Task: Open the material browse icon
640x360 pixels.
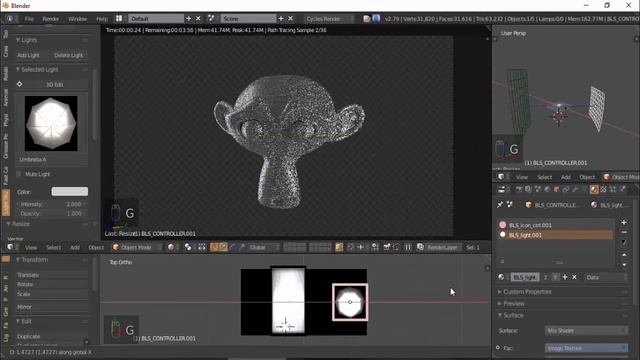Action: point(502,277)
